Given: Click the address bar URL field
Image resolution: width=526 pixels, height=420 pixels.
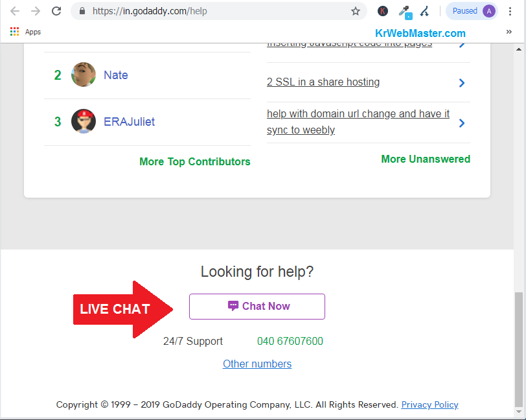Looking at the screenshot, I should pos(214,11).
